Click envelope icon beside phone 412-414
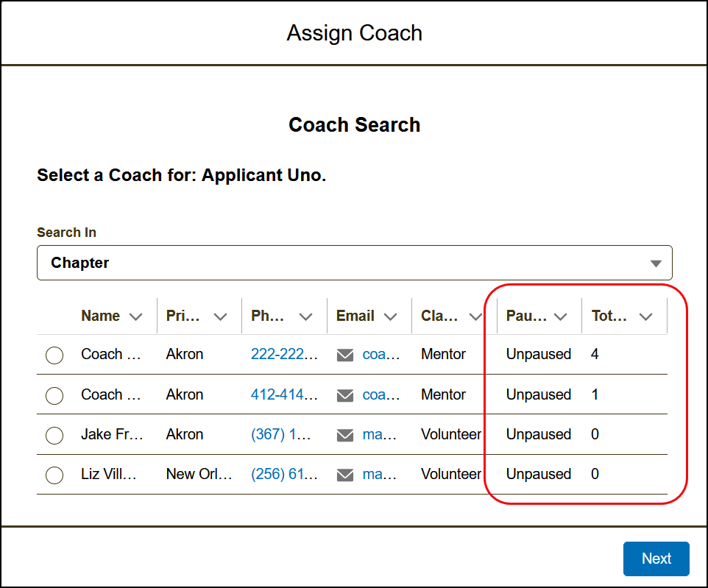The height and width of the screenshot is (588, 708). pyautogui.click(x=345, y=395)
